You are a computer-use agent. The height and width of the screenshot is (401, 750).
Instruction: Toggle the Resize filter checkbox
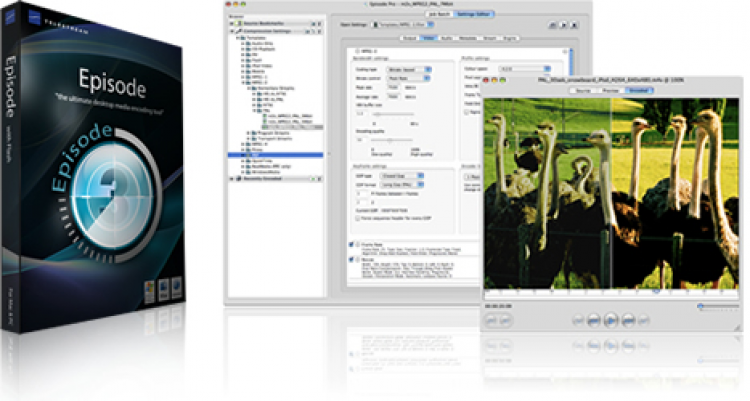pyautogui.click(x=351, y=260)
